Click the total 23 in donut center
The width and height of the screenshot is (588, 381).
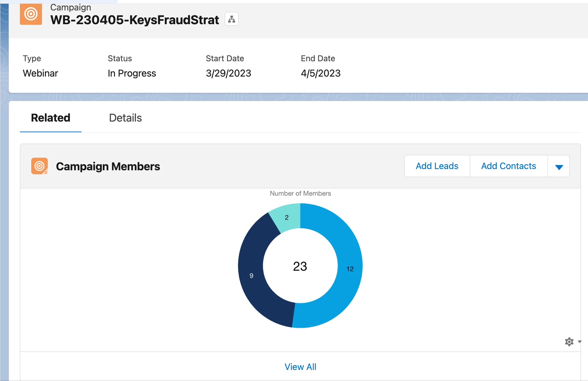(x=300, y=266)
